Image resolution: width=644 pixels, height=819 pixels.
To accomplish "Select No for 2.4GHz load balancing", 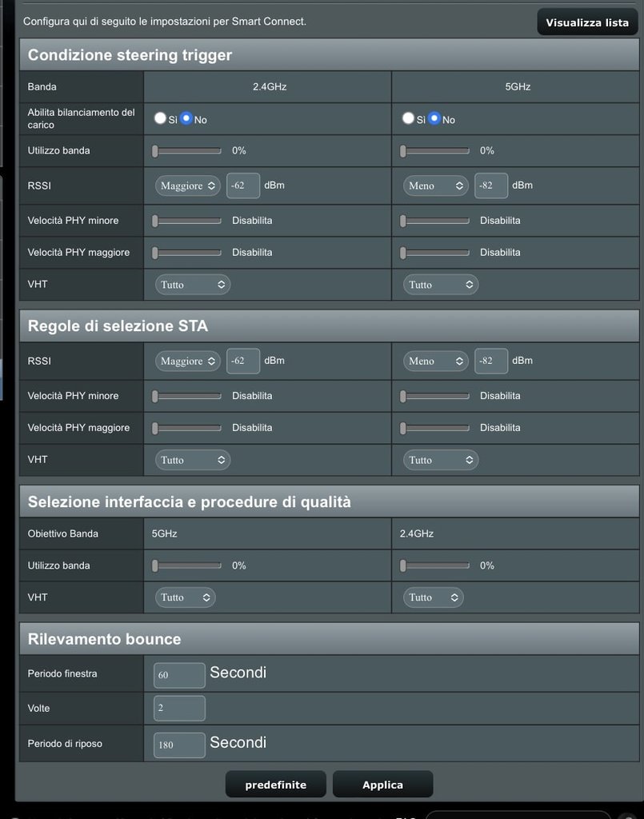I will 186,118.
